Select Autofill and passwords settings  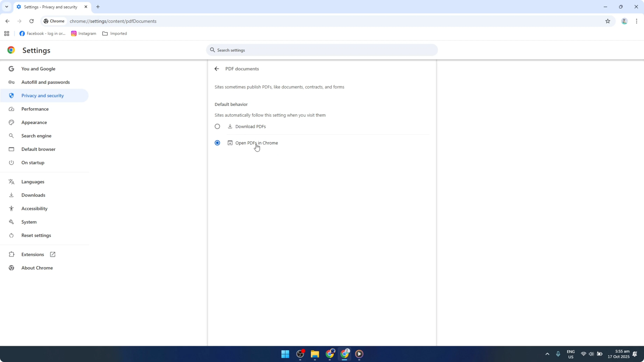tap(45, 82)
